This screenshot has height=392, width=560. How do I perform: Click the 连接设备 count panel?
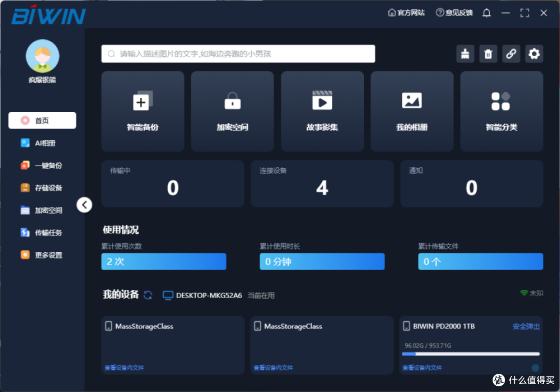(322, 184)
